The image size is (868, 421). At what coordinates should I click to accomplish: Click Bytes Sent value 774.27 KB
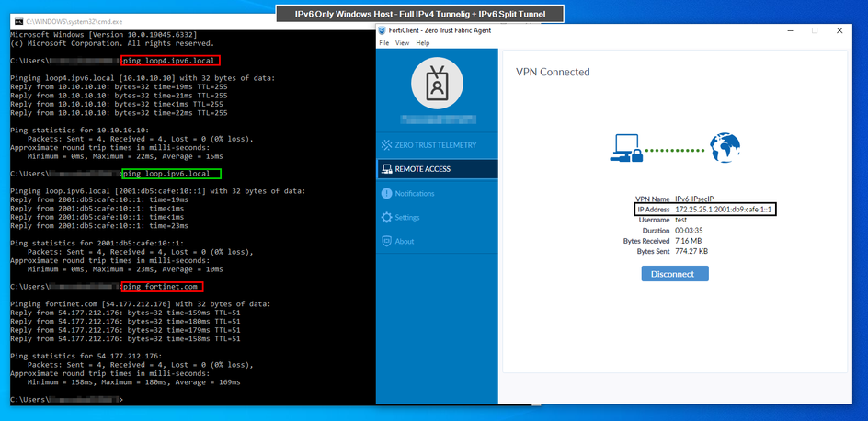click(x=691, y=251)
